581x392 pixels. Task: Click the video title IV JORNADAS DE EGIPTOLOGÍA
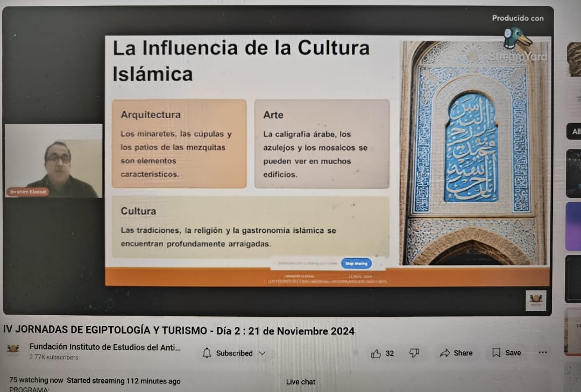pos(179,331)
